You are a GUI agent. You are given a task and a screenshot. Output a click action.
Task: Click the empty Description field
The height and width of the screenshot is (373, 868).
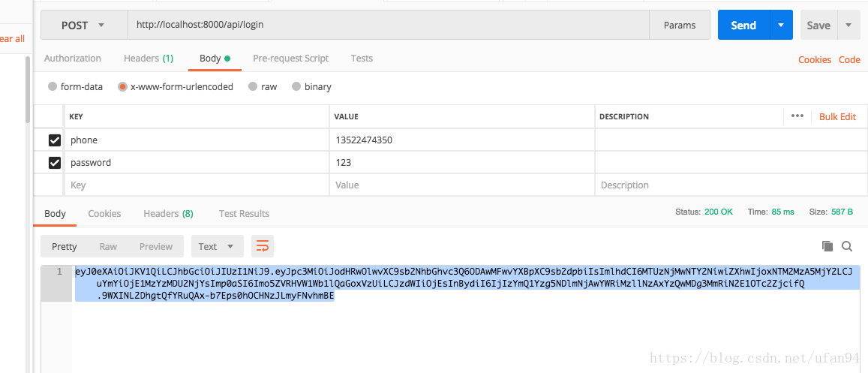731,185
